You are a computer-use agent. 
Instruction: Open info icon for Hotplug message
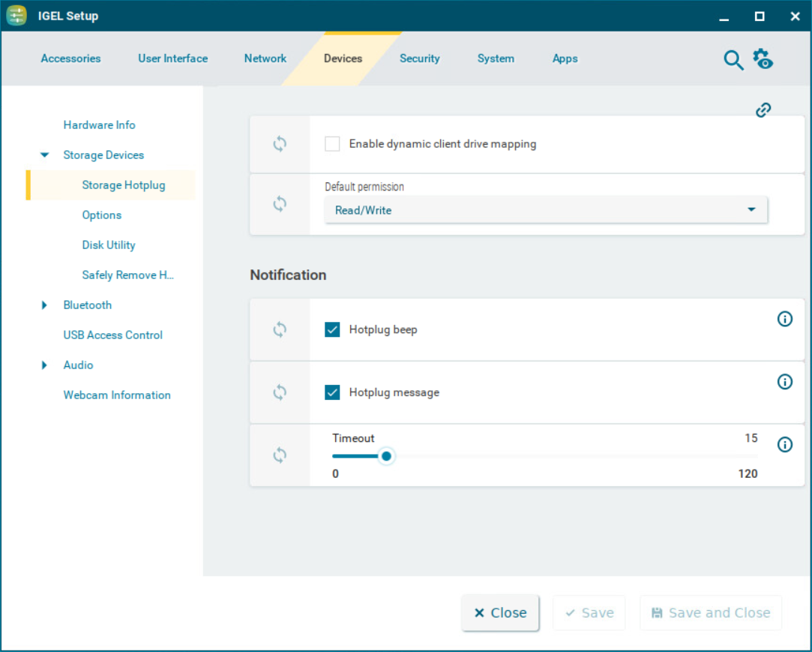click(784, 383)
